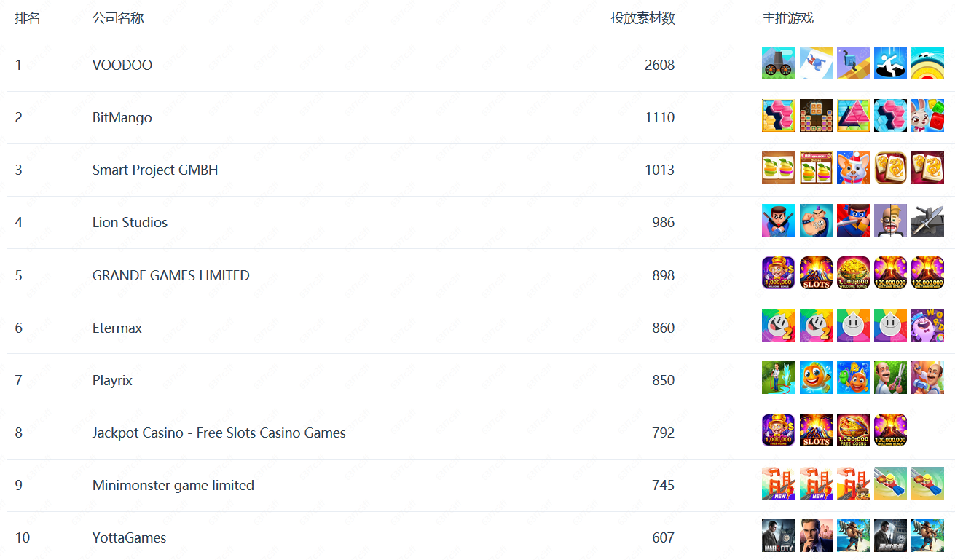Open the tattooed muscle man game icon
The height and width of the screenshot is (560, 955).
[816, 221]
